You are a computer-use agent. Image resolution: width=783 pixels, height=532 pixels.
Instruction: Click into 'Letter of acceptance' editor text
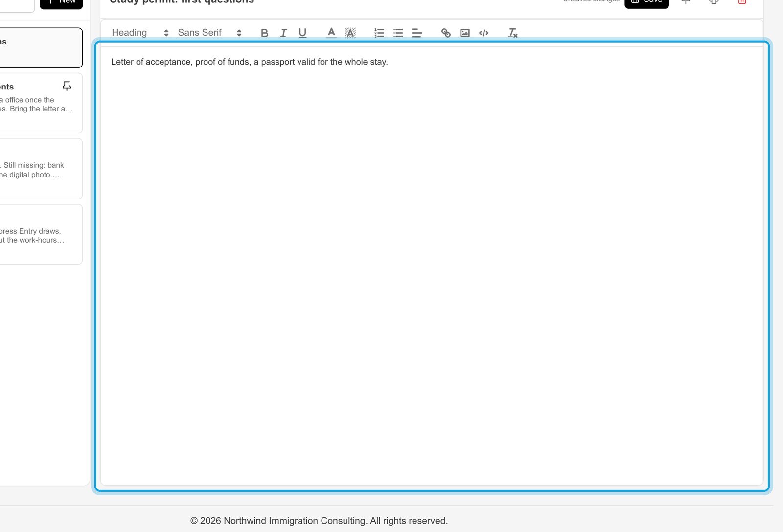[x=249, y=62]
